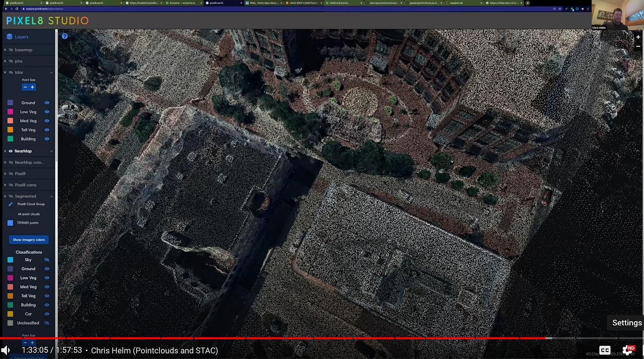Remove the basemap layer with its X

[5, 50]
